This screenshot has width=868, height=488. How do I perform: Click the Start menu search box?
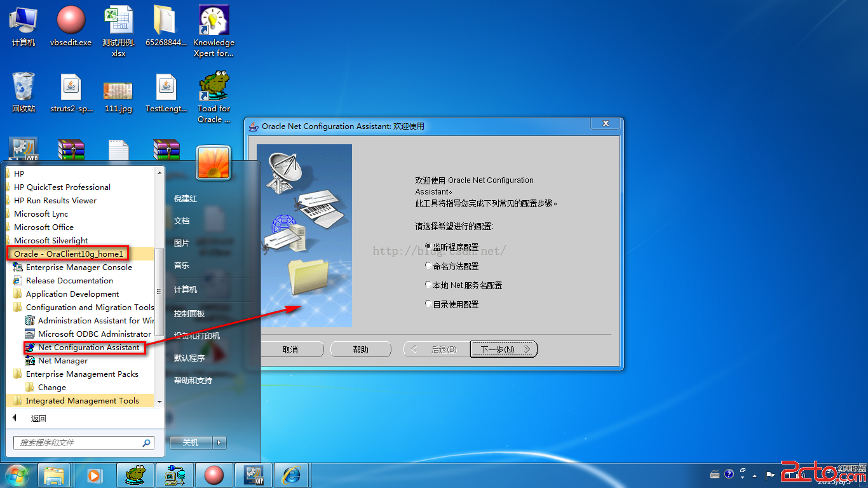coord(83,442)
